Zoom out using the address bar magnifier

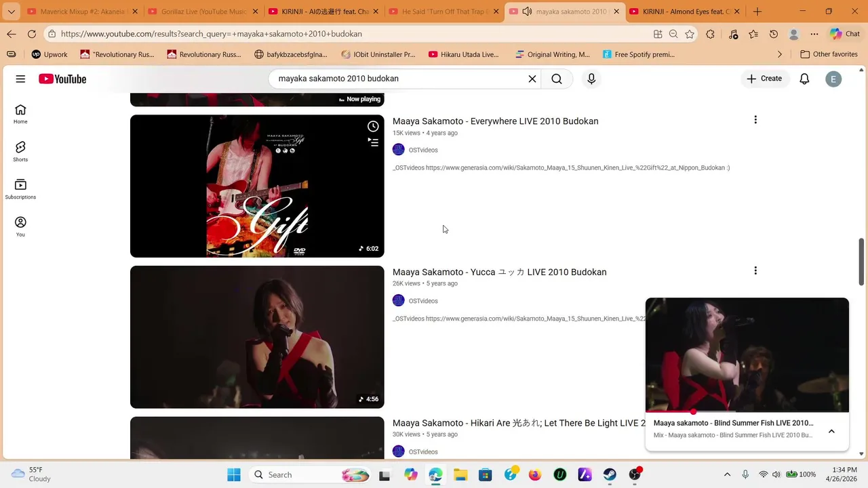pyautogui.click(x=673, y=34)
